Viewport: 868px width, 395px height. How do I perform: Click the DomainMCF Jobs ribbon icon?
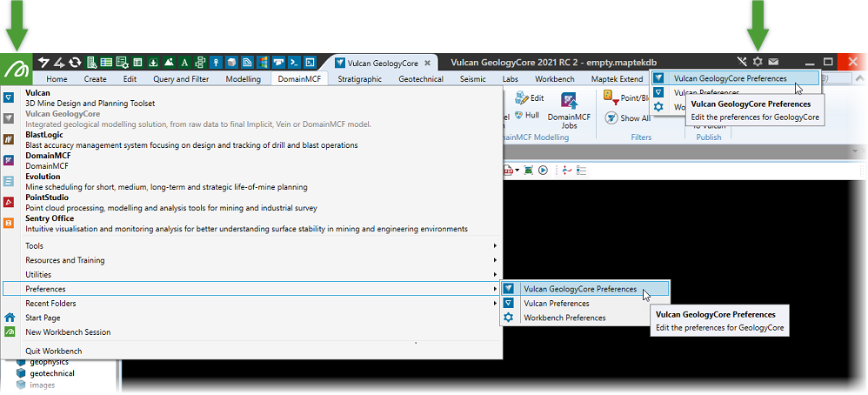tap(570, 101)
